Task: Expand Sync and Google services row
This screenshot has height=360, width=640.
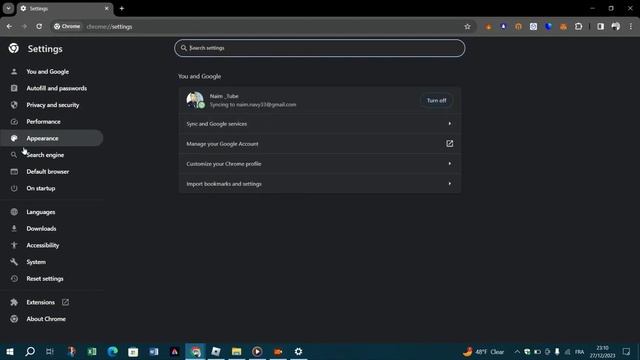Action: coord(320,124)
